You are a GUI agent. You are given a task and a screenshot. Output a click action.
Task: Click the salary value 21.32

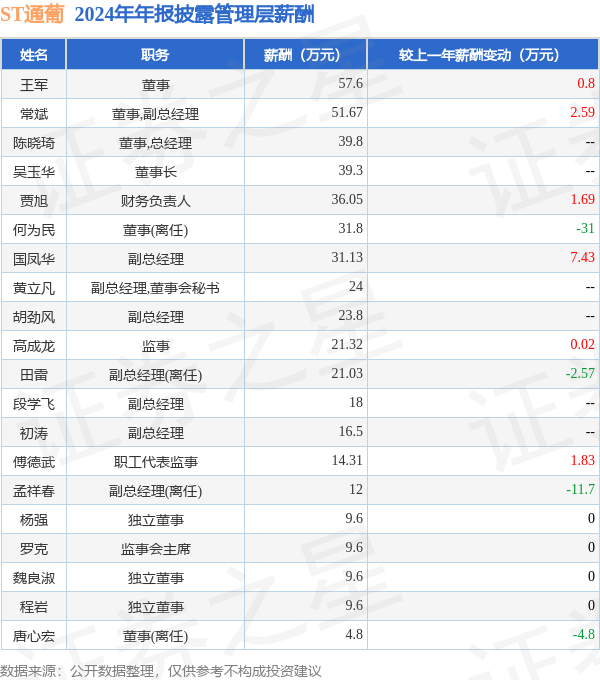[347, 344]
